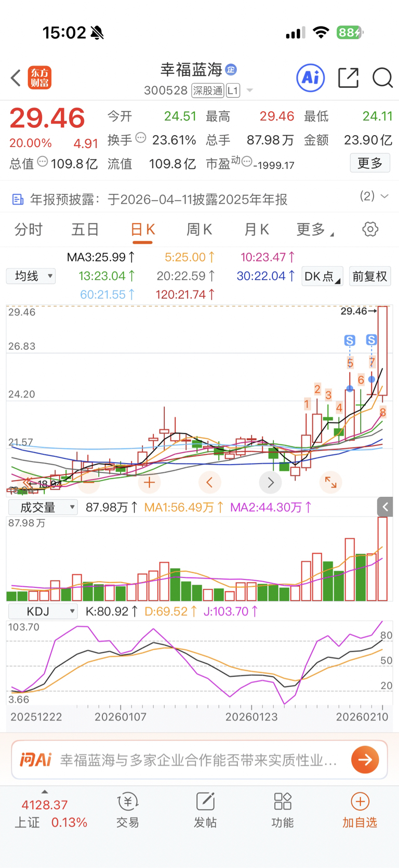Open the search magnifier icon
This screenshot has height=868, width=399.
tap(382, 78)
